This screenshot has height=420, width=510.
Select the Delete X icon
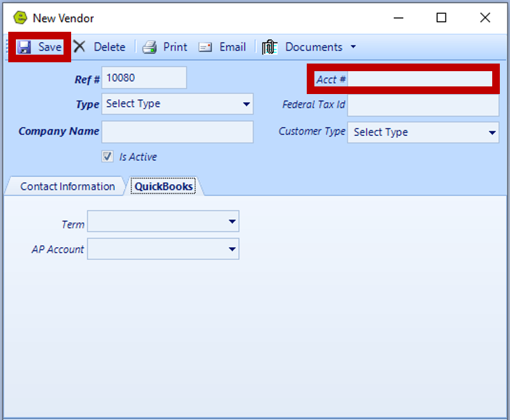tap(79, 46)
